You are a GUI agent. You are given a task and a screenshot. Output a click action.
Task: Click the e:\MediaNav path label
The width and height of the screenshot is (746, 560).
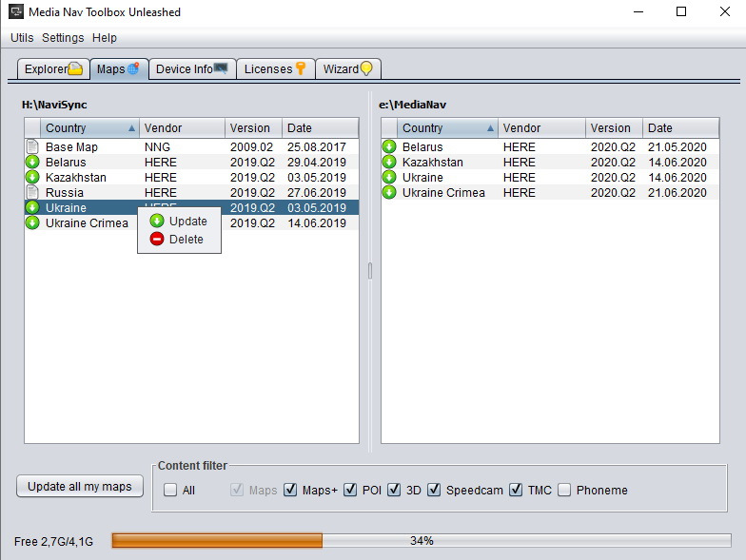tap(413, 105)
